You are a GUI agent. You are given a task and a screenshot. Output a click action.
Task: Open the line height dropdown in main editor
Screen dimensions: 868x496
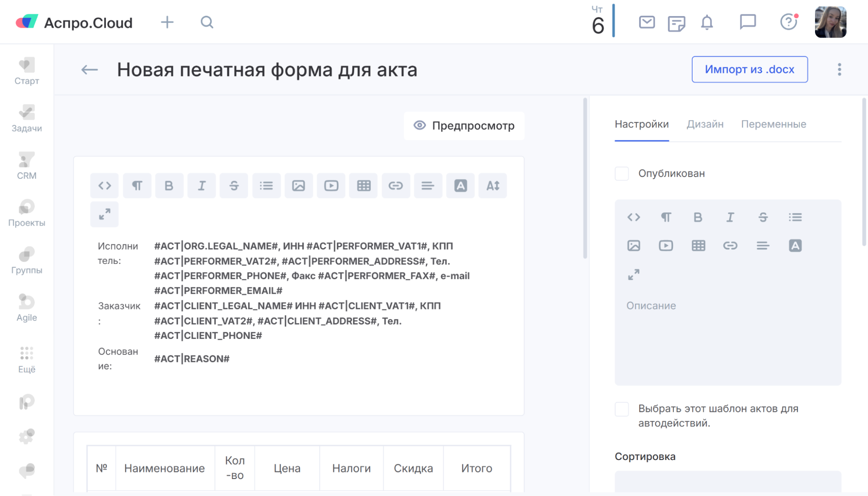point(492,186)
